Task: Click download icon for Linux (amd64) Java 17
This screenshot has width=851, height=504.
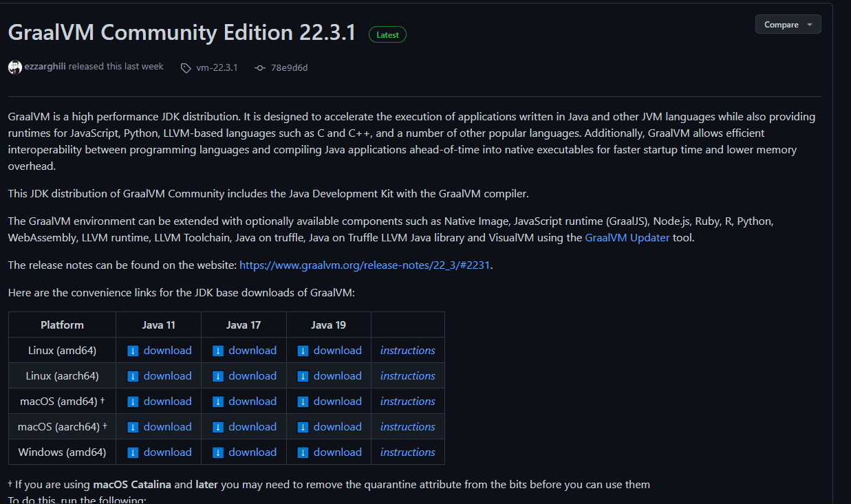Action: (218, 351)
